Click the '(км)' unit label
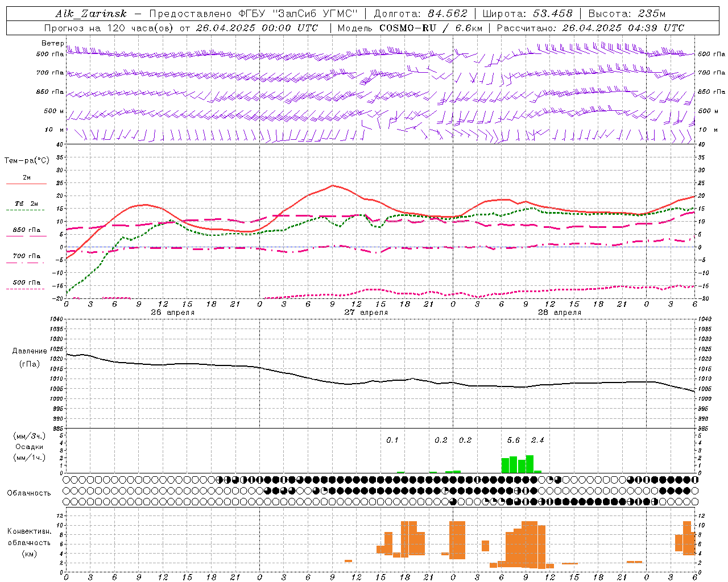 coord(29,553)
